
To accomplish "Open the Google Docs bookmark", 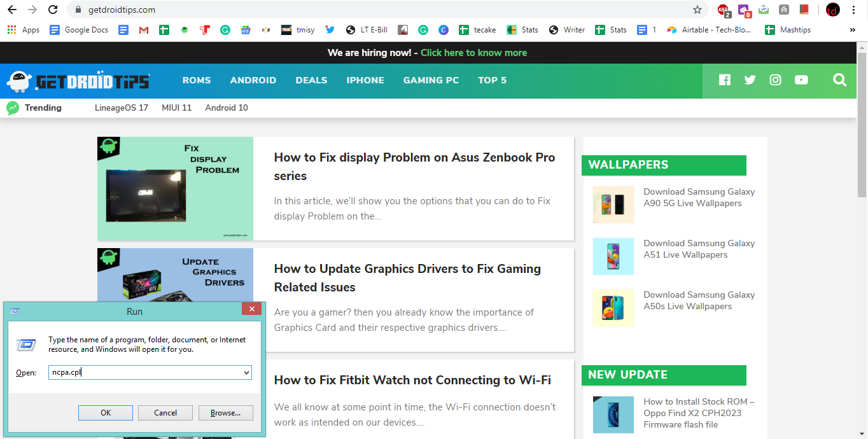I will coord(79,30).
